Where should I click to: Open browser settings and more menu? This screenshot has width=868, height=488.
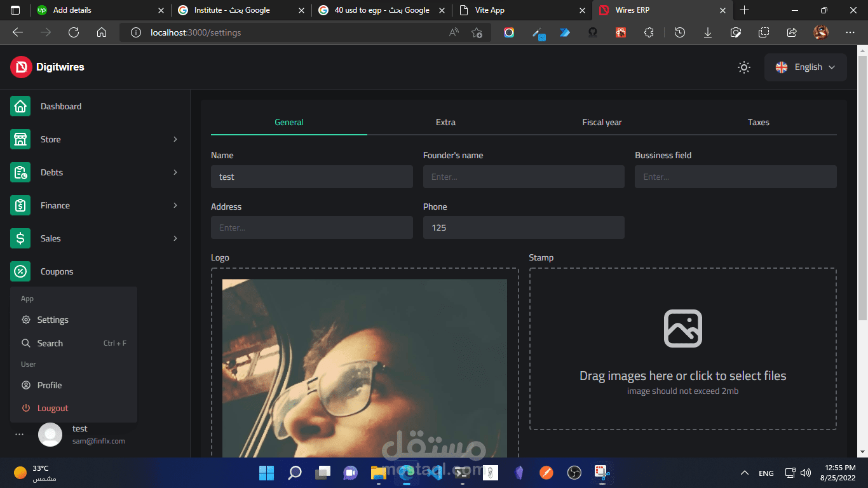pyautogui.click(x=850, y=32)
